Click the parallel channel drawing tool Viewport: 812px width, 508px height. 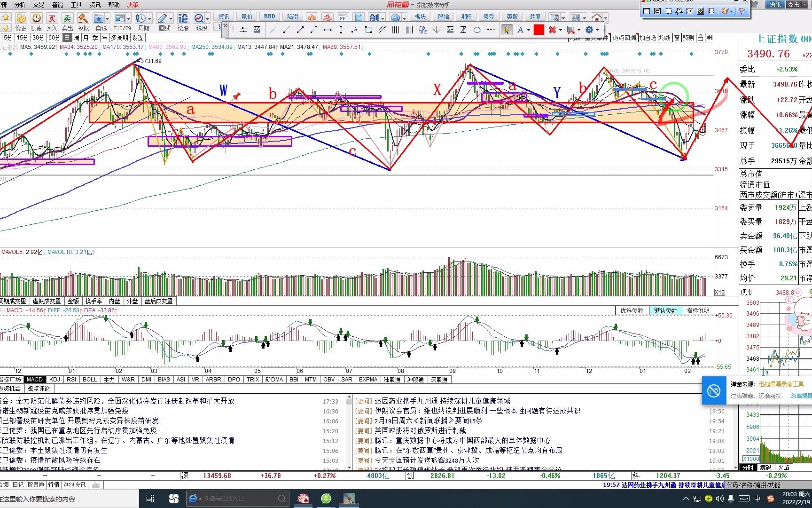(x=382, y=30)
